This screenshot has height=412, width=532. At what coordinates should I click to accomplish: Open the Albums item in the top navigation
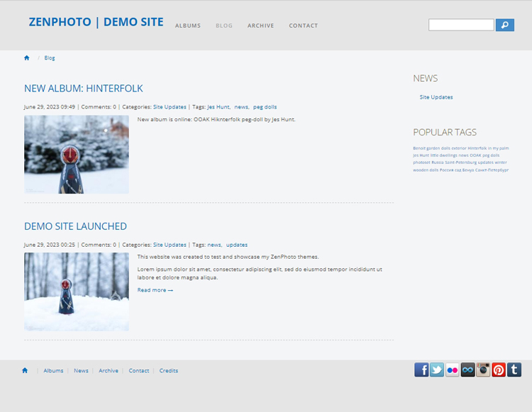tap(188, 26)
